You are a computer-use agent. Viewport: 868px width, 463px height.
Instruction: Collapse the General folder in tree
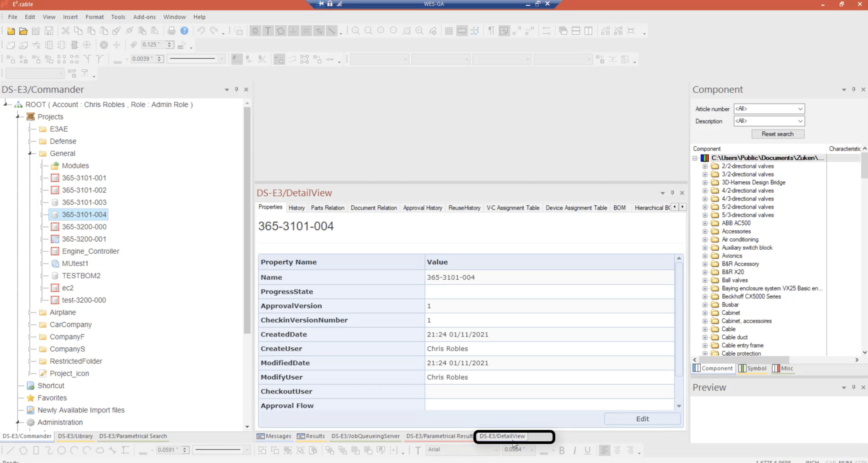(30, 153)
